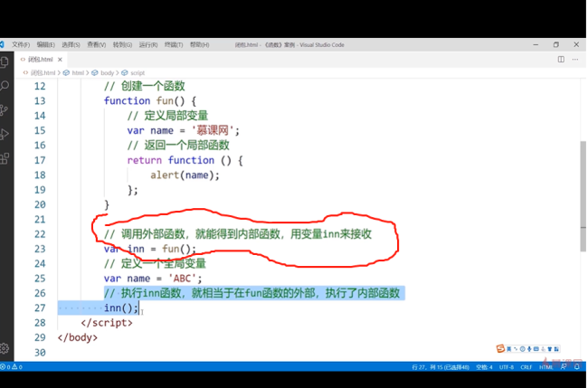This screenshot has width=588, height=388.
Task: Click the errors and warnings counter
Action: click(11, 367)
